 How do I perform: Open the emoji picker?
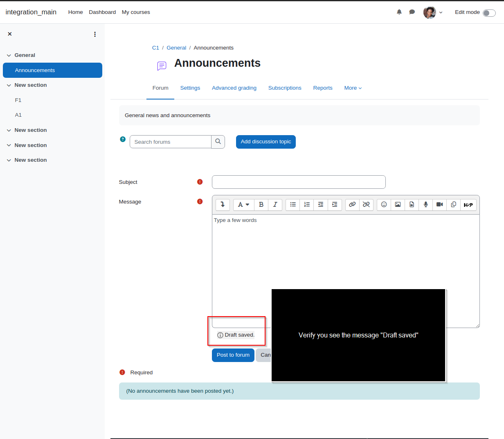coord(384,204)
